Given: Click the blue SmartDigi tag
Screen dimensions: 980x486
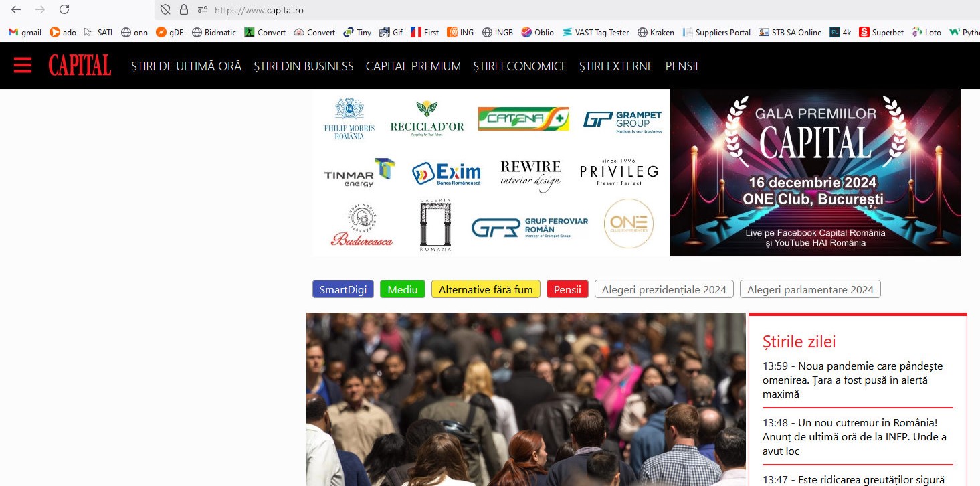Looking at the screenshot, I should coord(343,289).
